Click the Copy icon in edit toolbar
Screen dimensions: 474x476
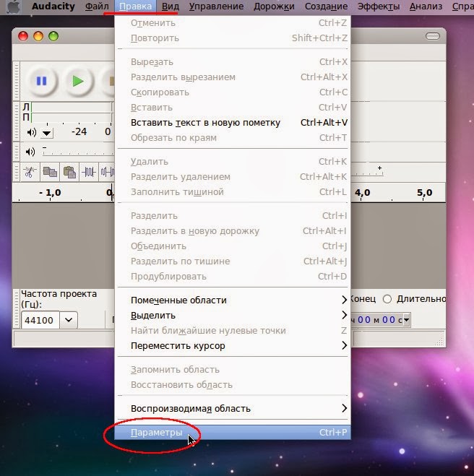pyautogui.click(x=50, y=172)
